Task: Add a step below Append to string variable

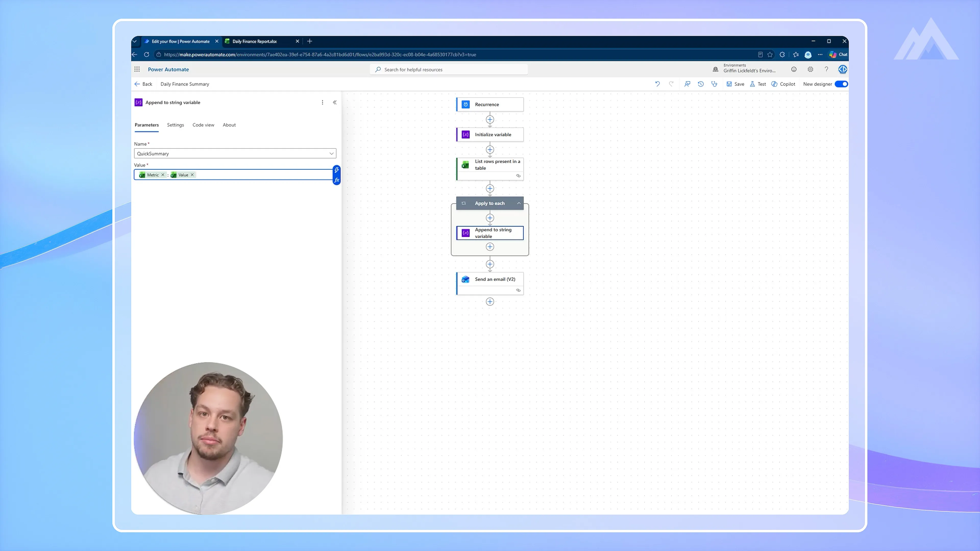Action: (490, 247)
